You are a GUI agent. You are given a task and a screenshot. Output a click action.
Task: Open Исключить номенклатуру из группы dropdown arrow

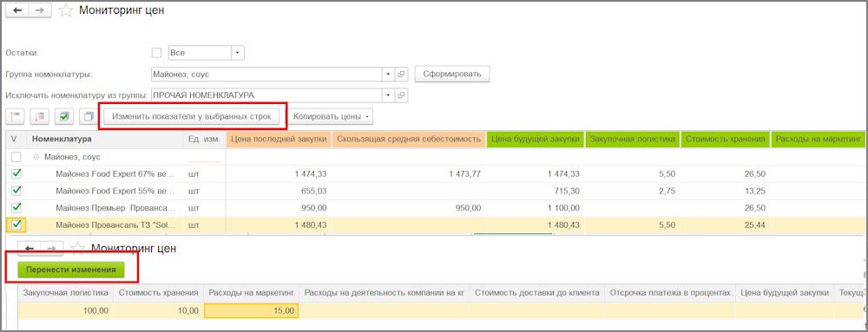pyautogui.click(x=388, y=95)
